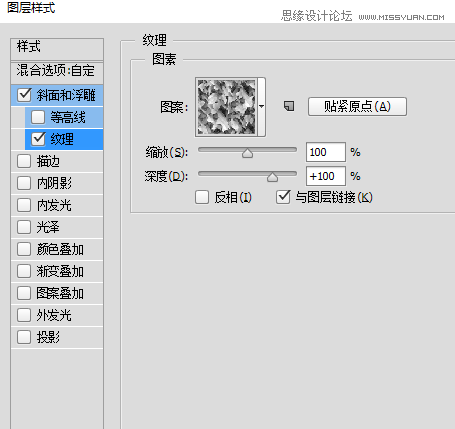
Task: Uncheck the 斜面和浮雕 checkbox
Action: click(24, 95)
